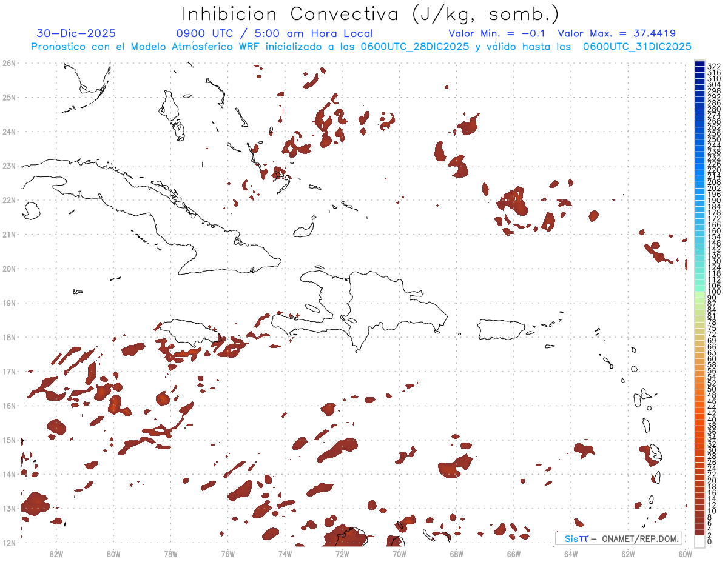Click the '14N' latitude axis label
Viewport: 728px width, 562px height.
(x=9, y=474)
